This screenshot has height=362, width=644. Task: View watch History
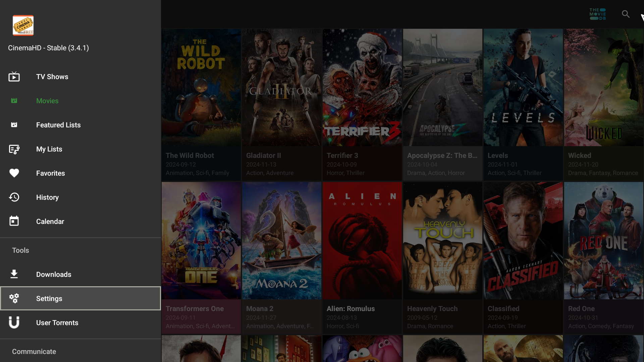(80, 197)
